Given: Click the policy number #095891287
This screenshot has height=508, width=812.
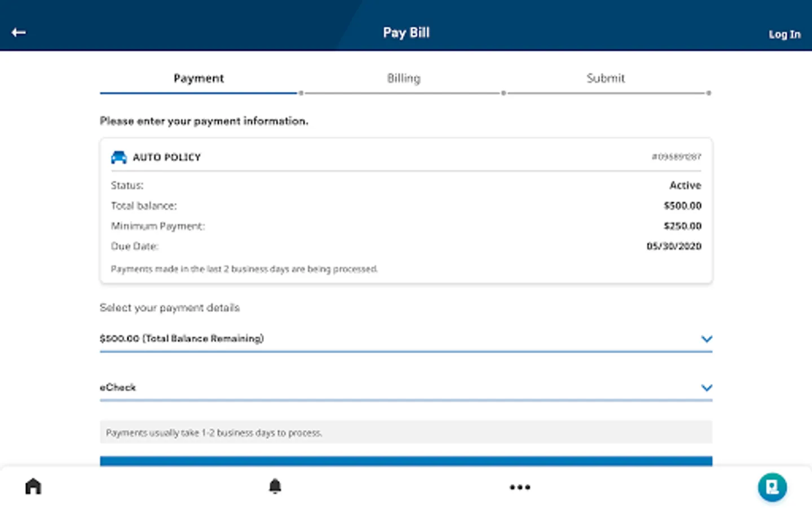Looking at the screenshot, I should 676,157.
